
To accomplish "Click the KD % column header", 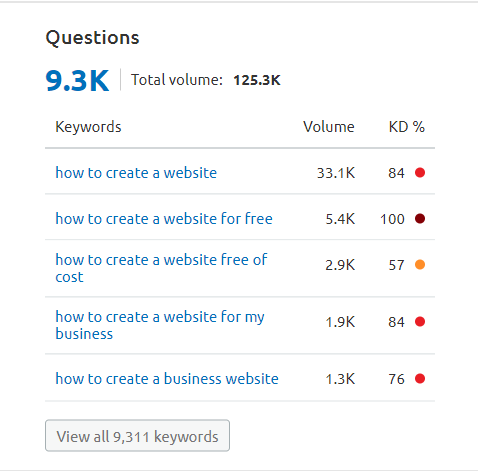I will [407, 127].
